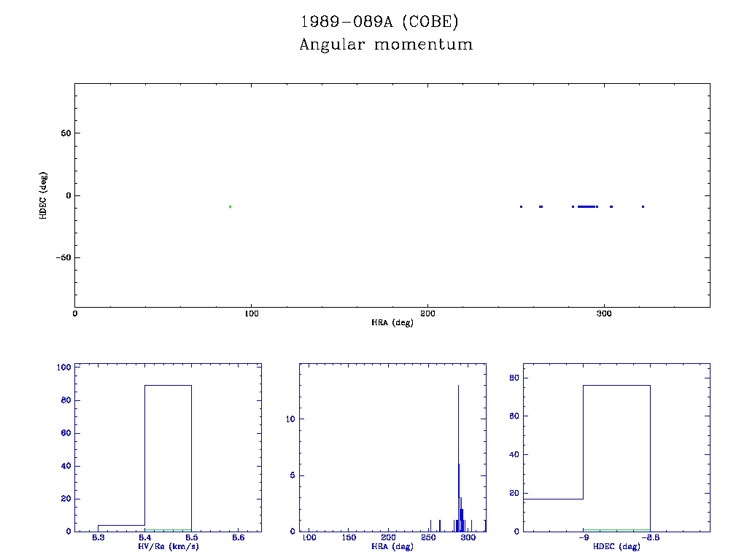The image size is (747, 560).
Task: Click the short left bar in HV/Ra histogram
Action: point(121,528)
